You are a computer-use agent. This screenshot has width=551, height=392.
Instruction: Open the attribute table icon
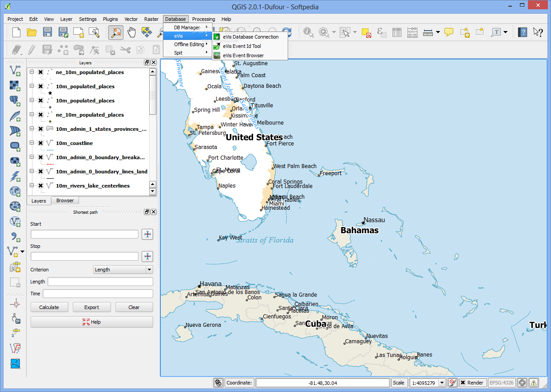(x=397, y=32)
